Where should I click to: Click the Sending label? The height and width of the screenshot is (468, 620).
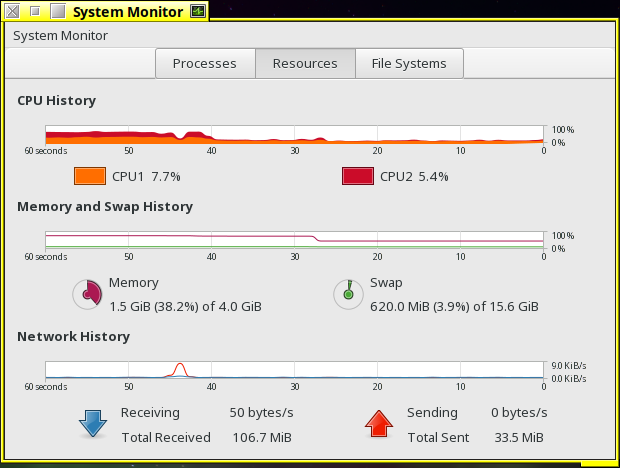pyautogui.click(x=433, y=413)
